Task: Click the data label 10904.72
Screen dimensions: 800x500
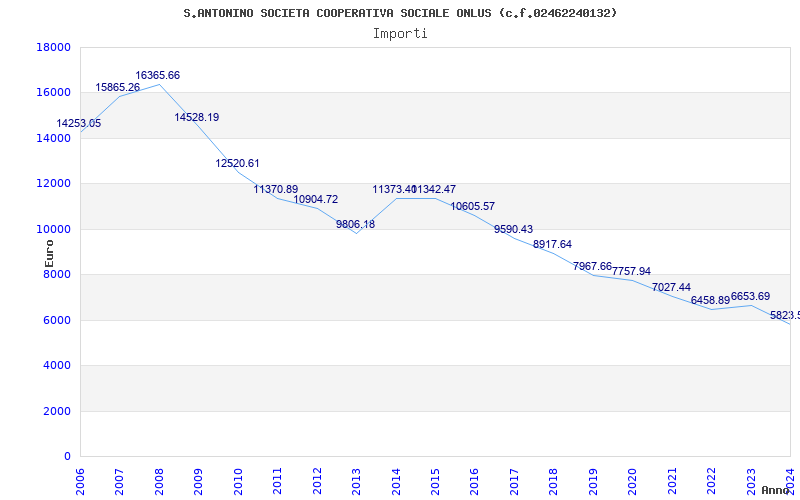Action: tap(316, 199)
